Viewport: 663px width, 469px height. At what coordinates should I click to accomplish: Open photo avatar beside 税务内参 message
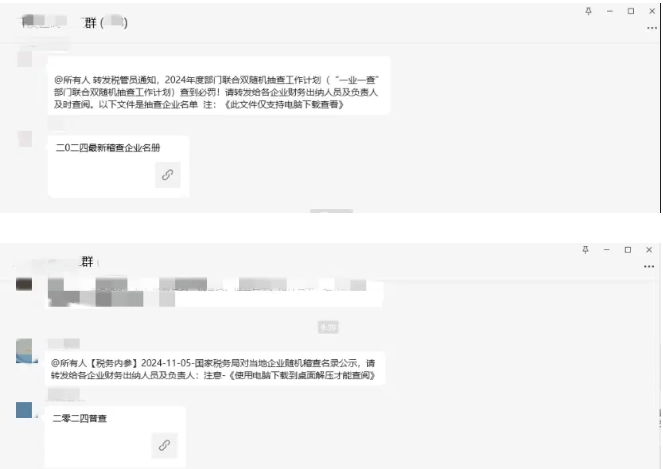(24, 351)
